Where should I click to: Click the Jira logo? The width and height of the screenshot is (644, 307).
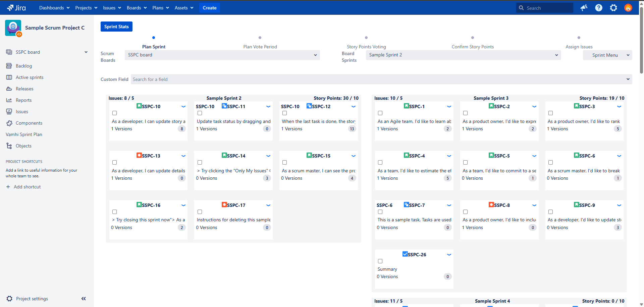pyautogui.click(x=16, y=8)
